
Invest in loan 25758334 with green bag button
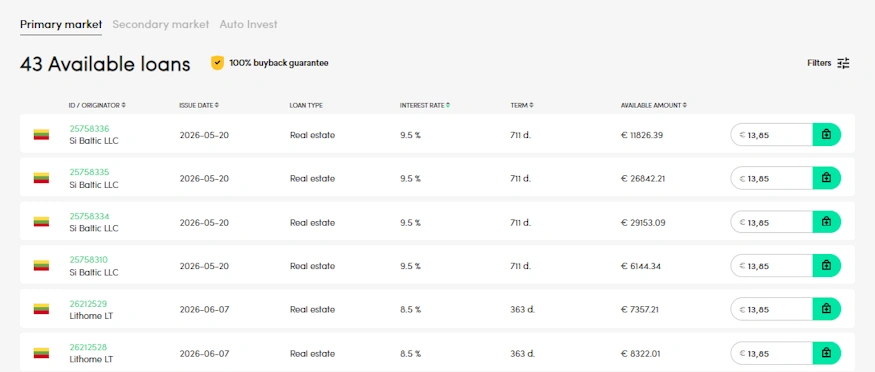pos(826,222)
